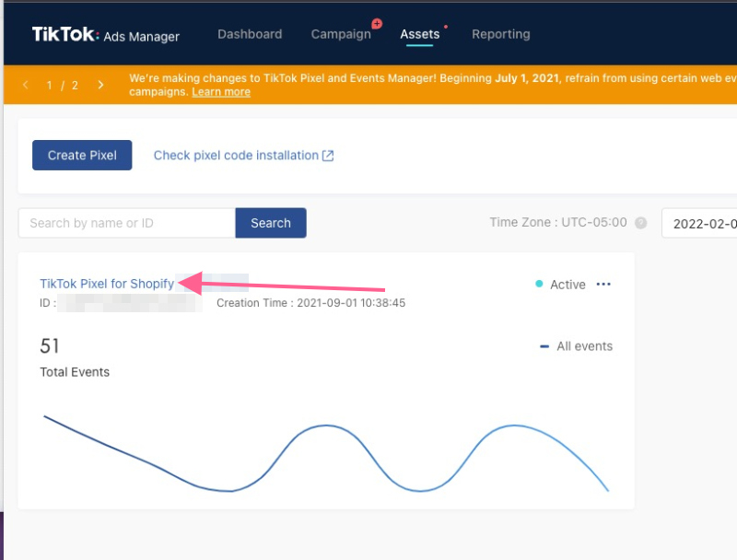
Task: Open the Reporting tab
Action: point(501,34)
